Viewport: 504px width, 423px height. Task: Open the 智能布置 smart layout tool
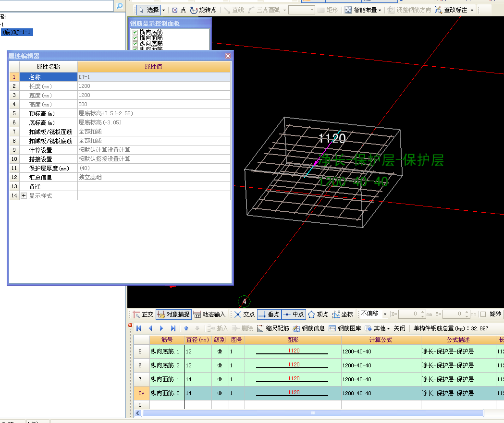362,10
